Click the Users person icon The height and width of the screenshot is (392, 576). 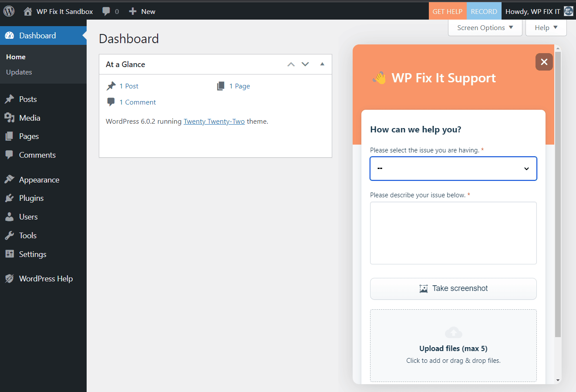click(10, 217)
